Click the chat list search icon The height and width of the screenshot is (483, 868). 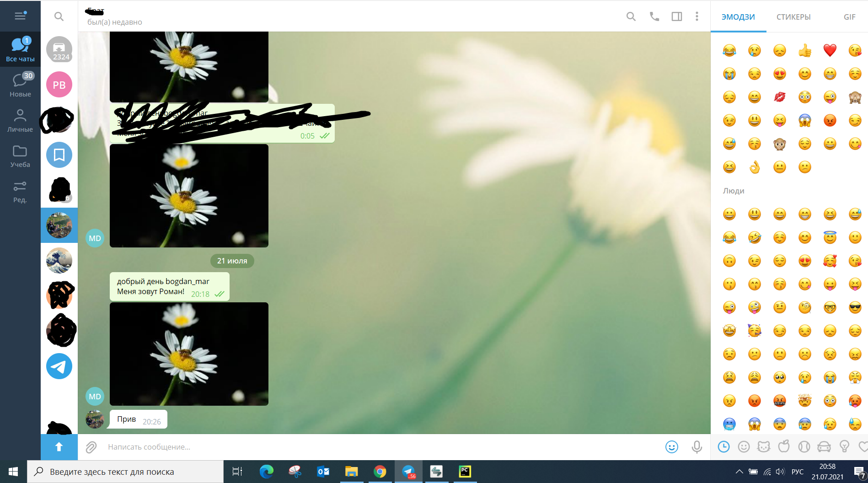tap(59, 16)
